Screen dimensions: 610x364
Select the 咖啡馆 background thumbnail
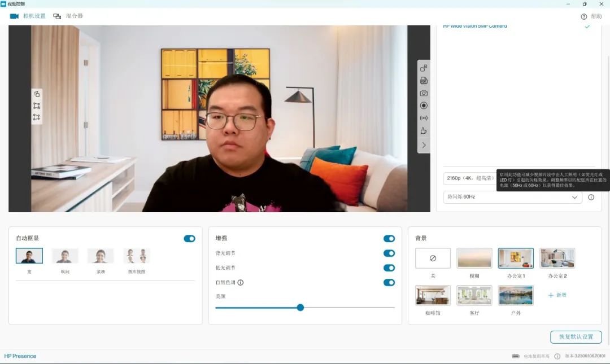pos(433,295)
